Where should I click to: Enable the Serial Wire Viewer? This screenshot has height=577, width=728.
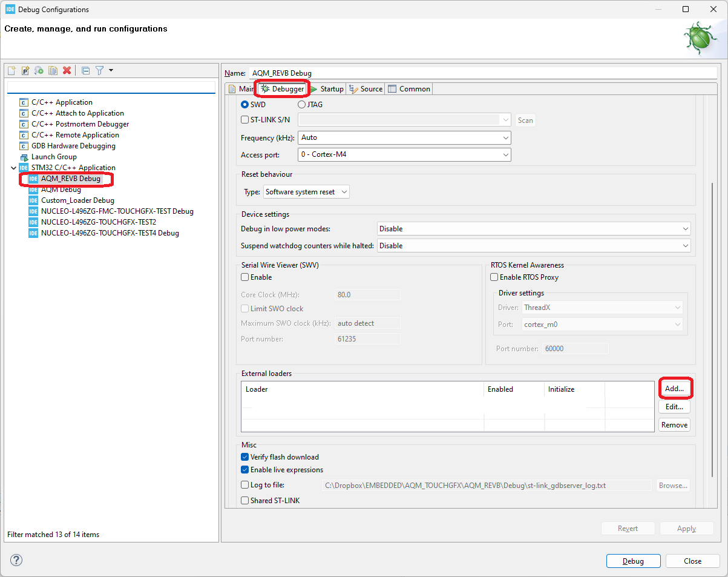(244, 277)
